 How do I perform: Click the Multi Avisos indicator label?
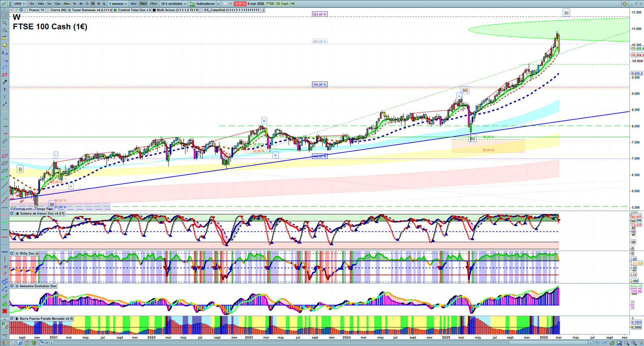178,10
